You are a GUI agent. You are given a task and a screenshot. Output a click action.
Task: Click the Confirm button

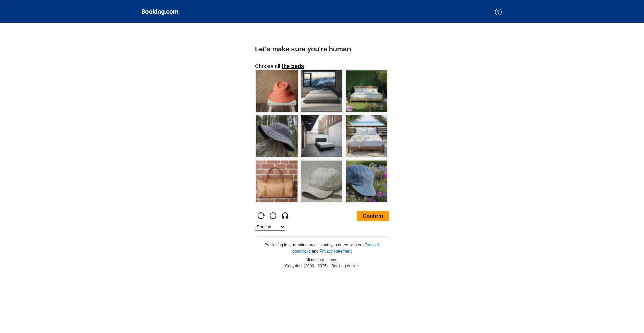pyautogui.click(x=373, y=216)
